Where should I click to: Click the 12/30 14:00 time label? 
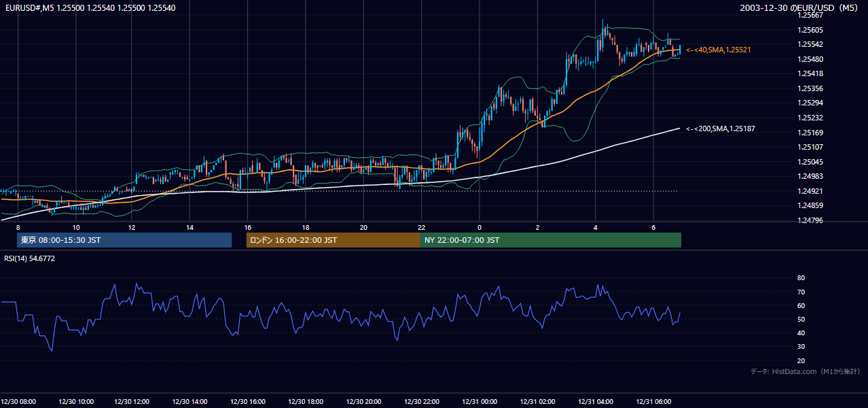(x=190, y=401)
